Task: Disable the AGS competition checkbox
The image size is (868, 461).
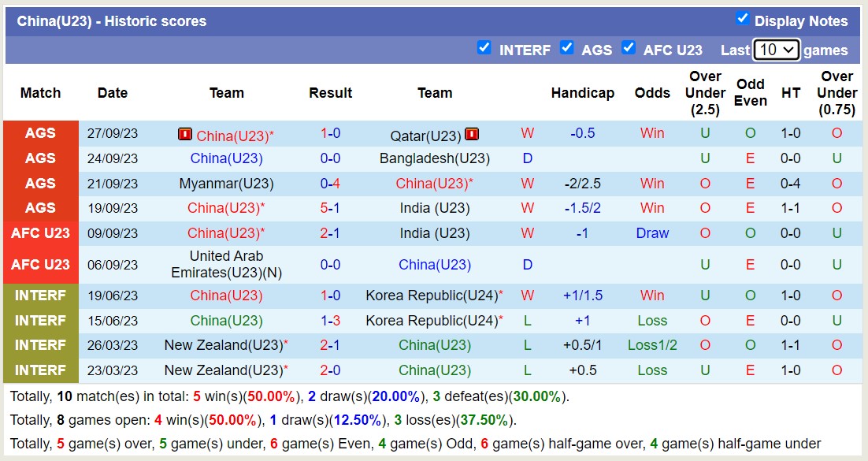Action: [x=567, y=47]
